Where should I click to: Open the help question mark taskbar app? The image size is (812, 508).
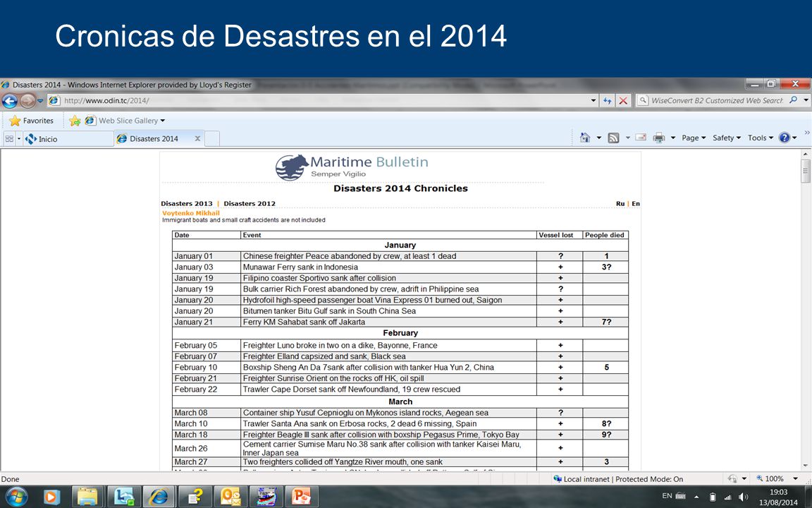[195, 497]
